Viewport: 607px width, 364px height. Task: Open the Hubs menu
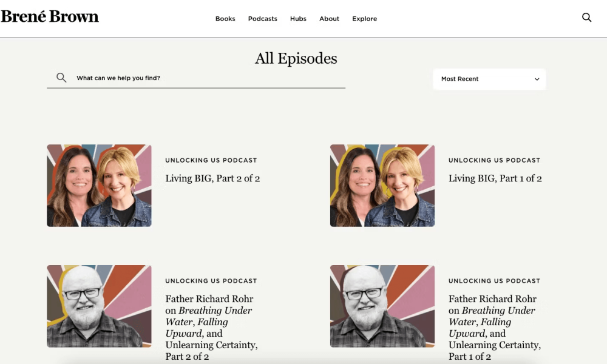click(298, 19)
